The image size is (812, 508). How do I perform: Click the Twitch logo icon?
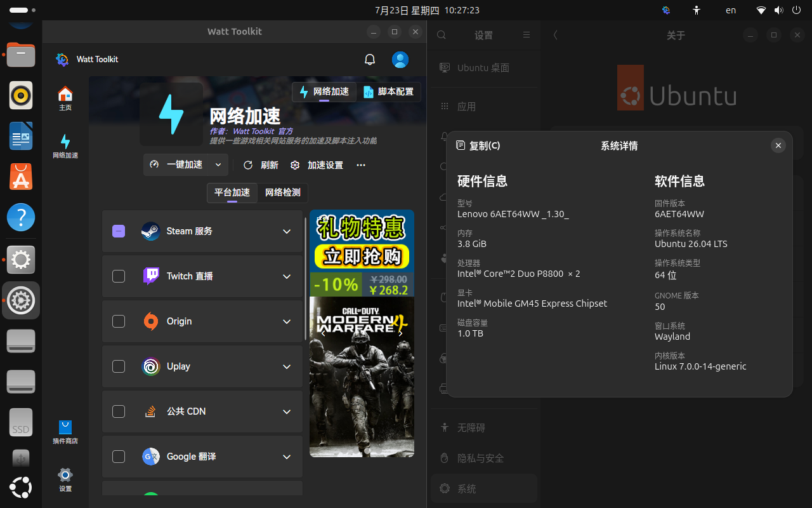pos(150,276)
